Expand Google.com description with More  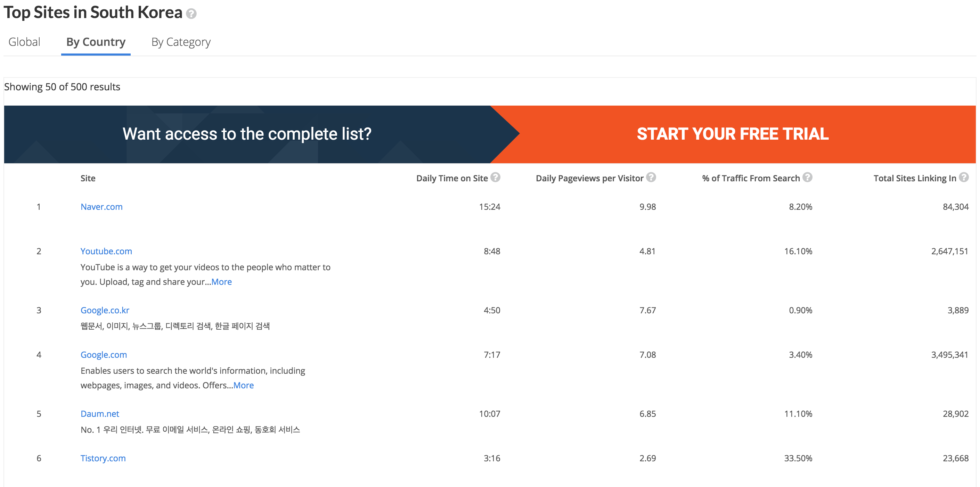point(244,385)
